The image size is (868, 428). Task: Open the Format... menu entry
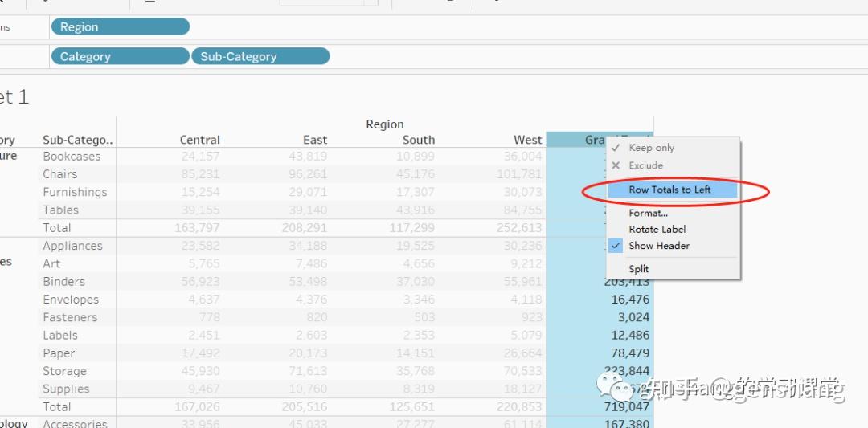click(649, 213)
